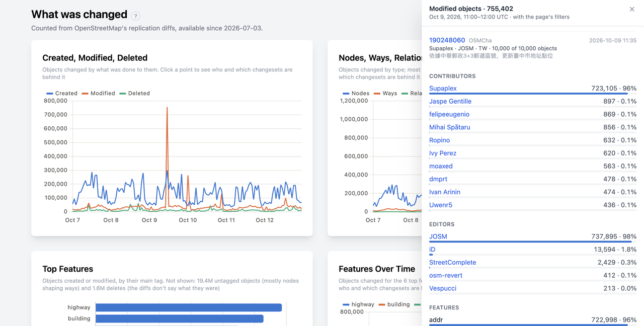Open the help icon beside What was changed
This screenshot has width=644, height=326.
135,16
